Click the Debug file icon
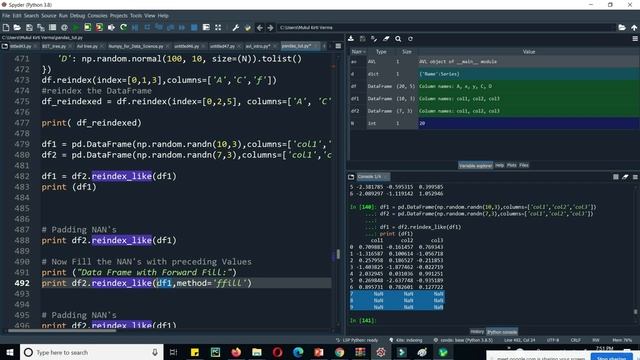 coord(135,27)
